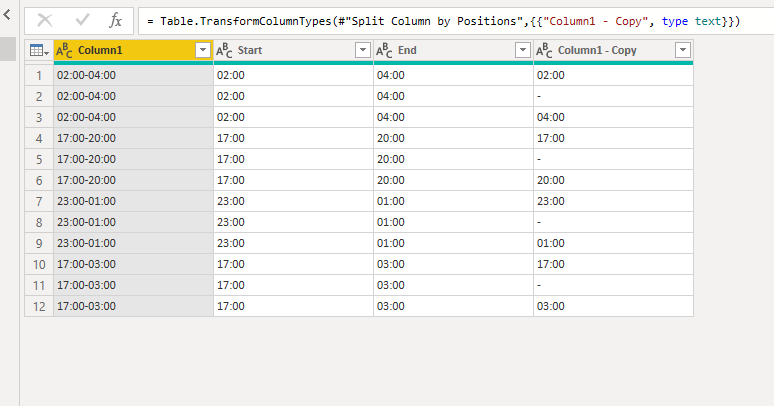Click Column1 - Copy value 01:00 in row 9
The height and width of the screenshot is (406, 774).
[x=613, y=243]
